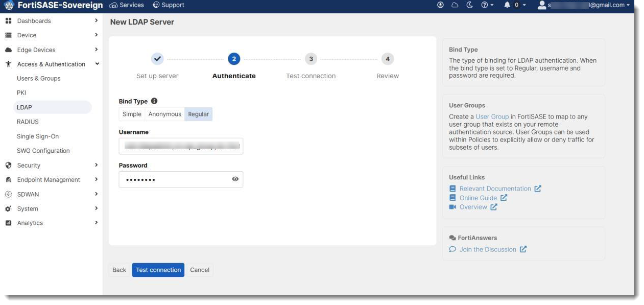The height and width of the screenshot is (305, 644).
Task: Open Relevant Documentation link
Action: [x=495, y=189]
